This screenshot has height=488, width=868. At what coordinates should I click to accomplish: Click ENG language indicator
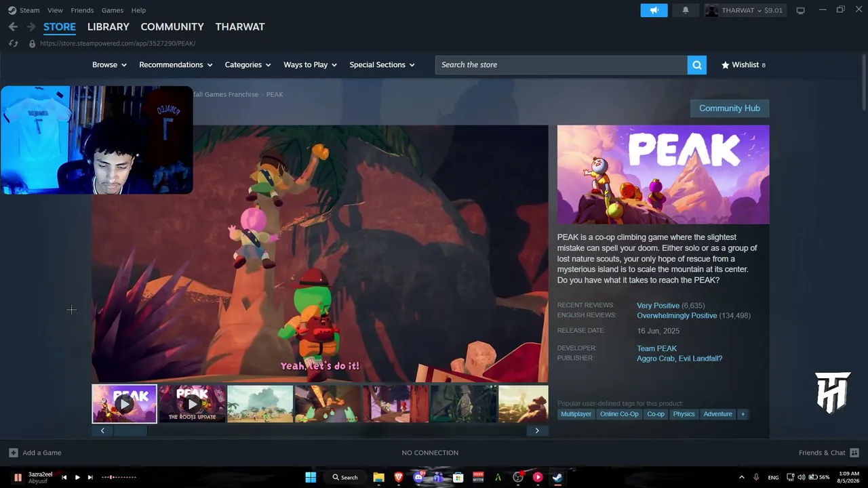click(x=773, y=477)
